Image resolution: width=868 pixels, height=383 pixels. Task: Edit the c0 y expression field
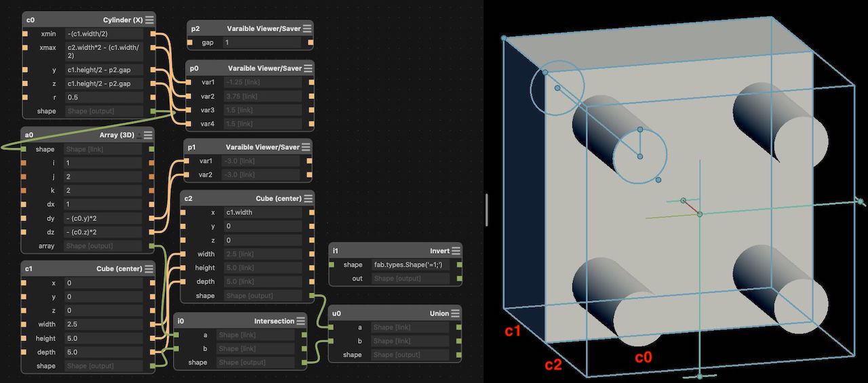click(x=104, y=70)
